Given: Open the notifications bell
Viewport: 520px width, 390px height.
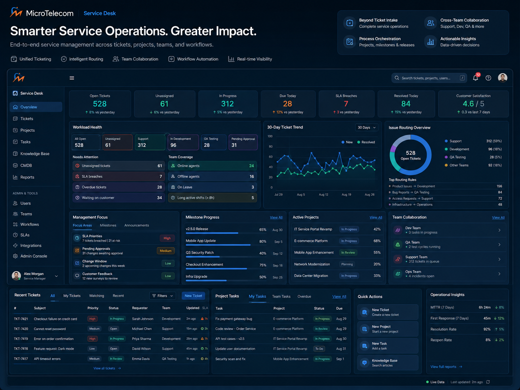Looking at the screenshot, I should point(476,78).
